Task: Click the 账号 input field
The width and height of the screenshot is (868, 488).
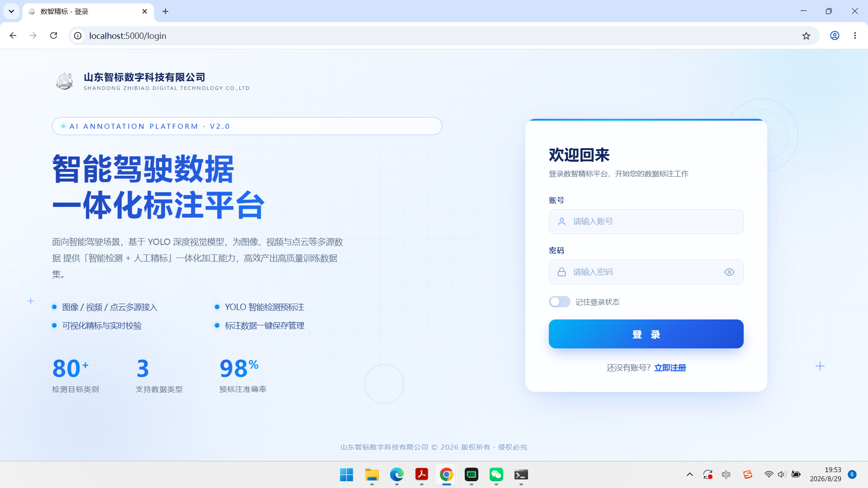Action: (646, 221)
